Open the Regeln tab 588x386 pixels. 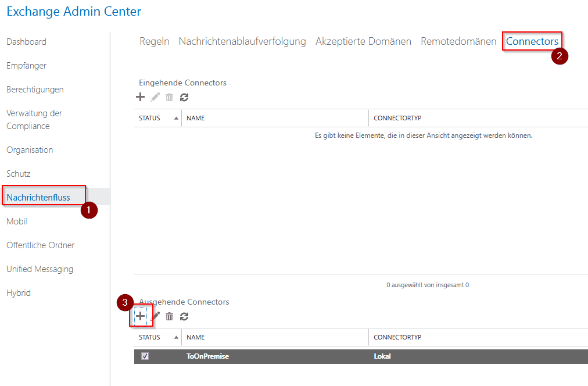[x=155, y=41]
